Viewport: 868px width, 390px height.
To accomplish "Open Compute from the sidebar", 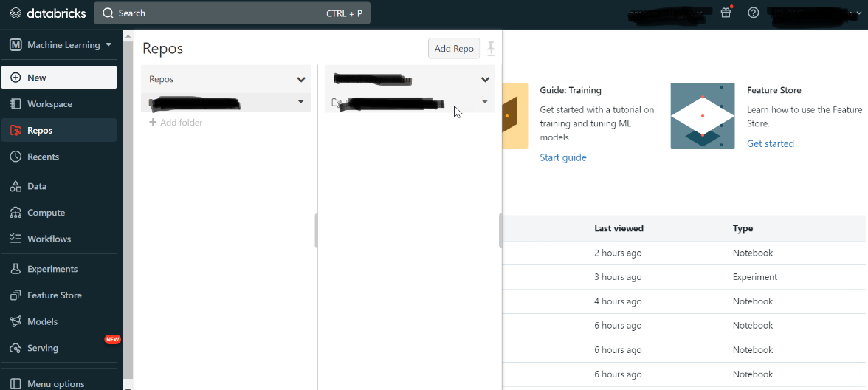I will (x=46, y=213).
